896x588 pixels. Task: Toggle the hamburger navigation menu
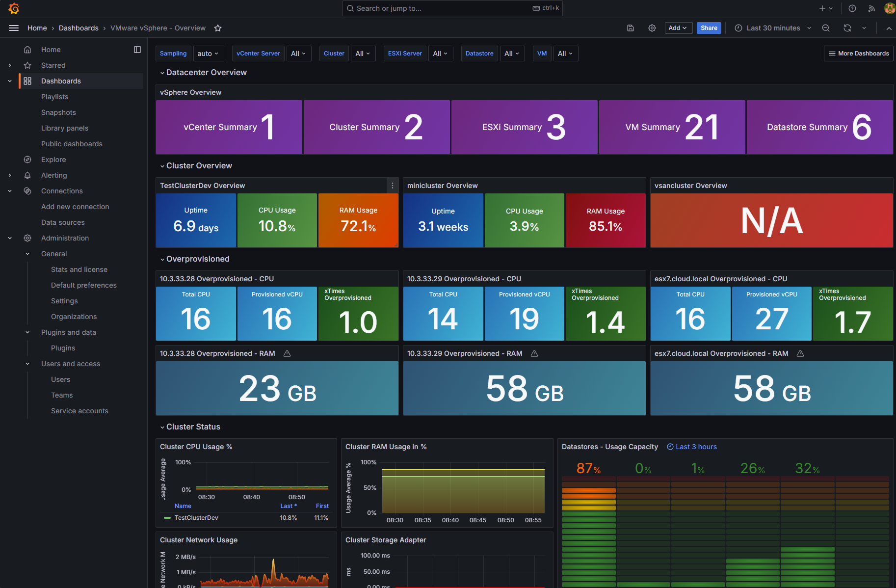[x=14, y=28]
